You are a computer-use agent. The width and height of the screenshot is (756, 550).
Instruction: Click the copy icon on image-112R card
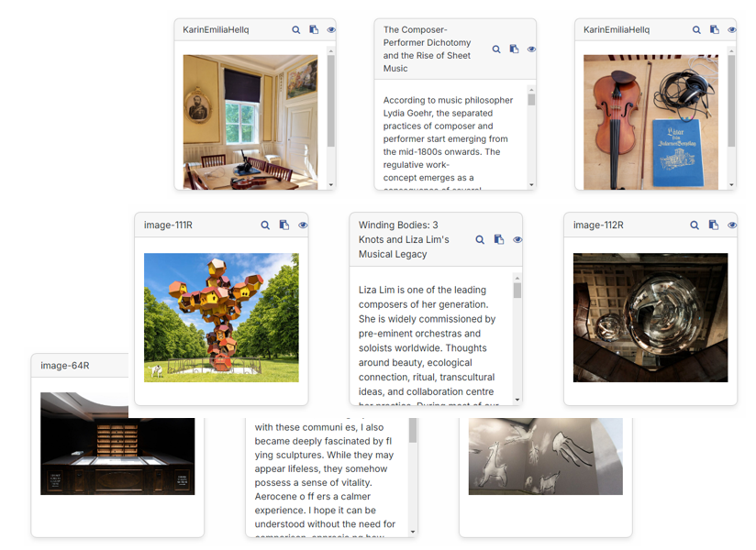tap(714, 225)
